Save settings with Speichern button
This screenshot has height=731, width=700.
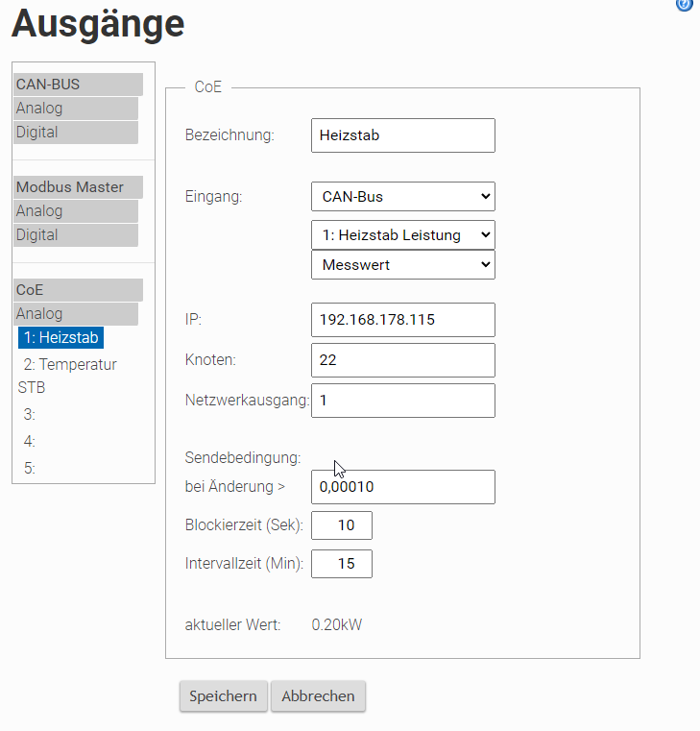pyautogui.click(x=223, y=696)
